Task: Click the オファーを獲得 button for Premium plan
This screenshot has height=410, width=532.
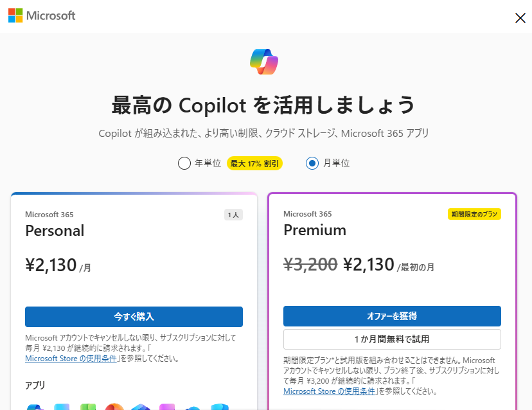Action: point(393,316)
